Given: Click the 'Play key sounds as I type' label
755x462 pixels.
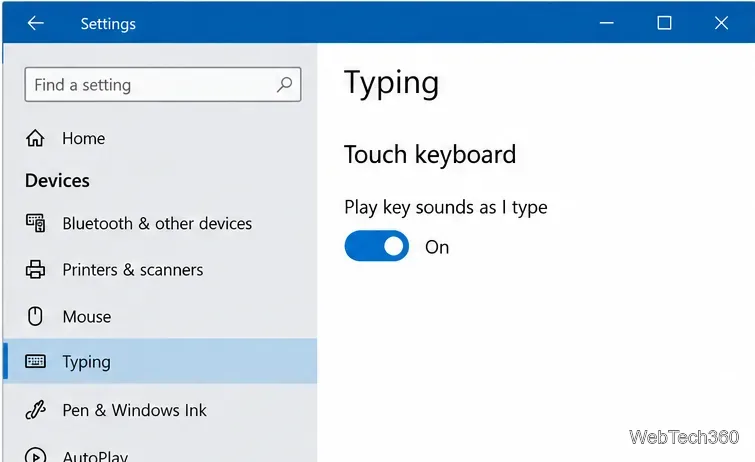Looking at the screenshot, I should point(446,208).
